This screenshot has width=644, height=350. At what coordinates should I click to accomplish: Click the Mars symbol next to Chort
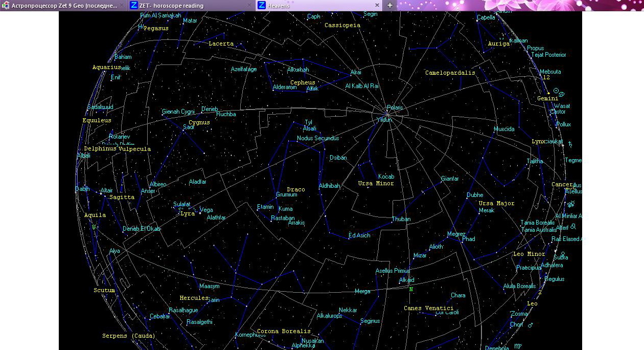[531, 325]
